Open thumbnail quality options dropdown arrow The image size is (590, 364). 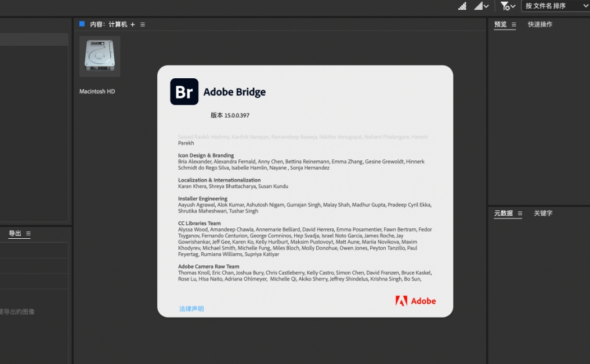click(486, 6)
